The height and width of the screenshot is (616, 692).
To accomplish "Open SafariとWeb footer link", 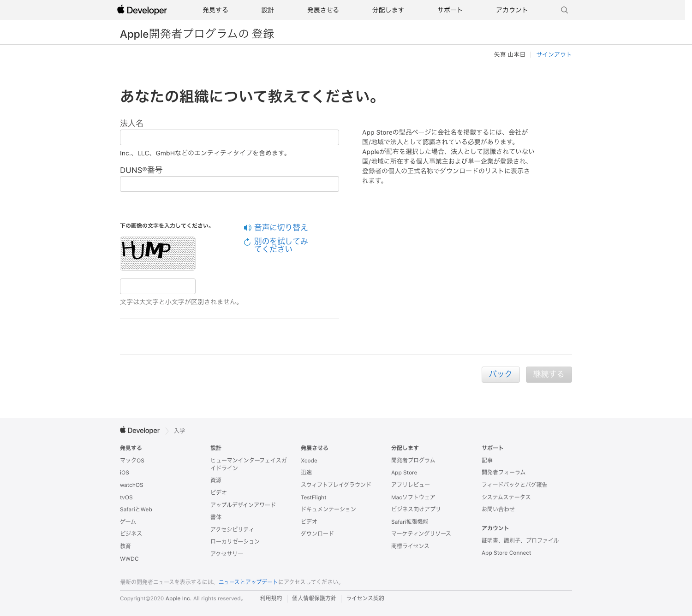I will [x=136, y=509].
